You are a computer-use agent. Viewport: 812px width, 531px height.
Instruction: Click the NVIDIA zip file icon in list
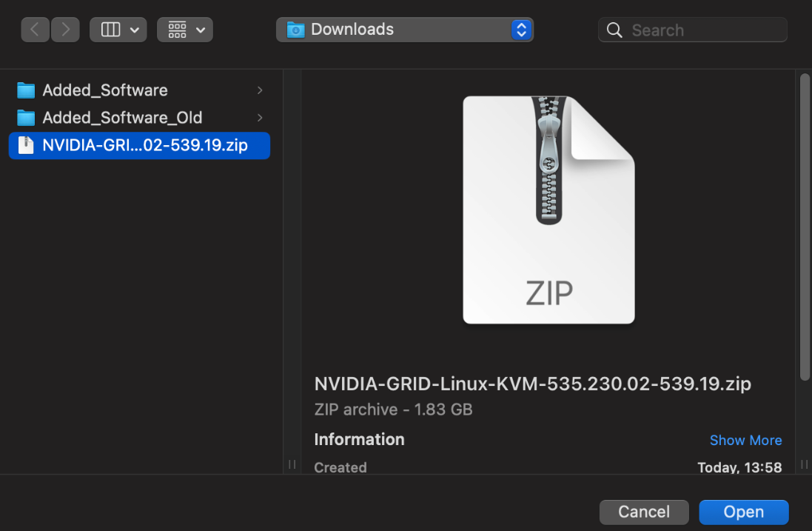pyautogui.click(x=26, y=145)
